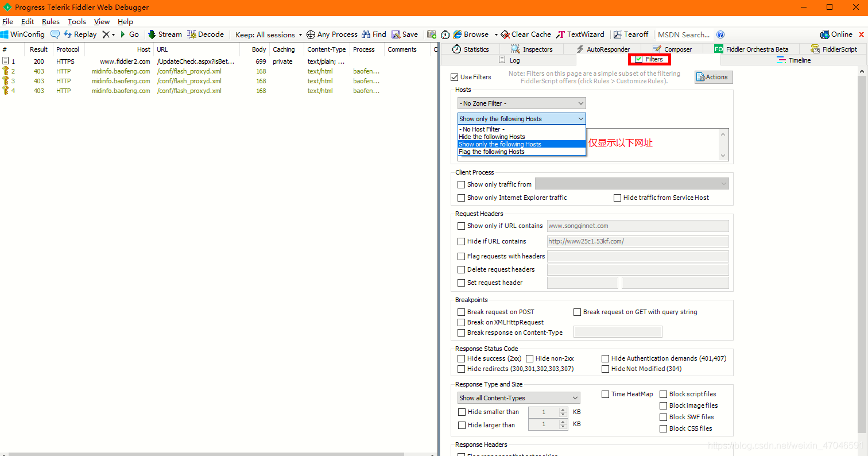
Task: Open the Fiddler Orchestra Beta tab
Action: tap(751, 49)
